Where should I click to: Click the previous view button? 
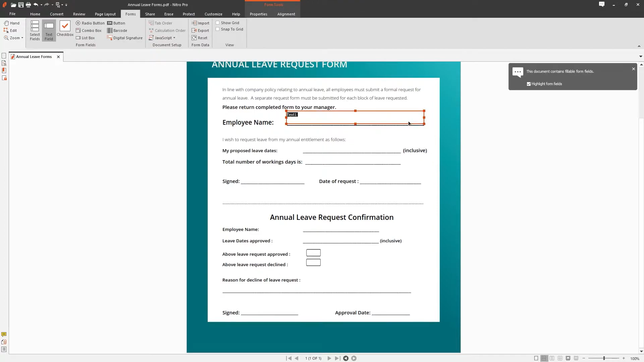click(x=346, y=358)
